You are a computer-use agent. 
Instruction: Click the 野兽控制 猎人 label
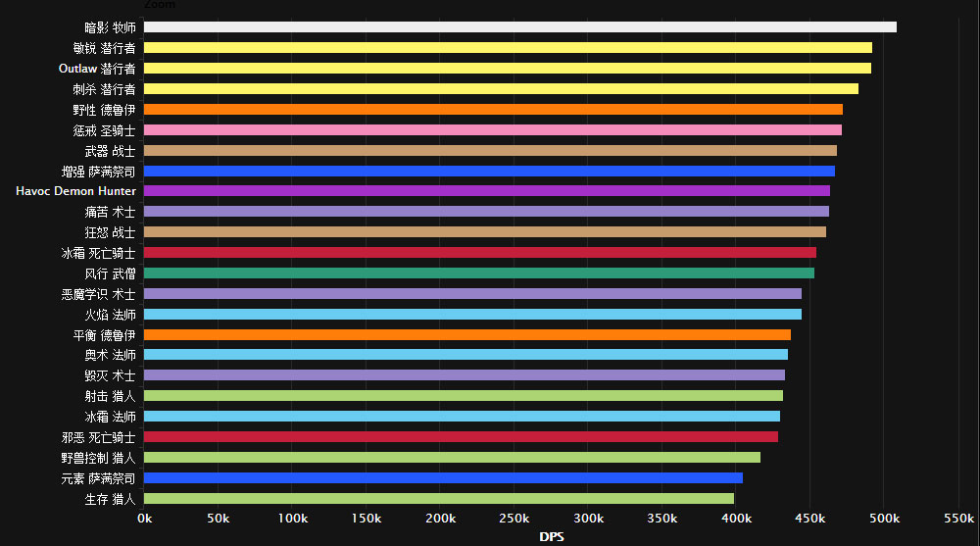click(98, 459)
